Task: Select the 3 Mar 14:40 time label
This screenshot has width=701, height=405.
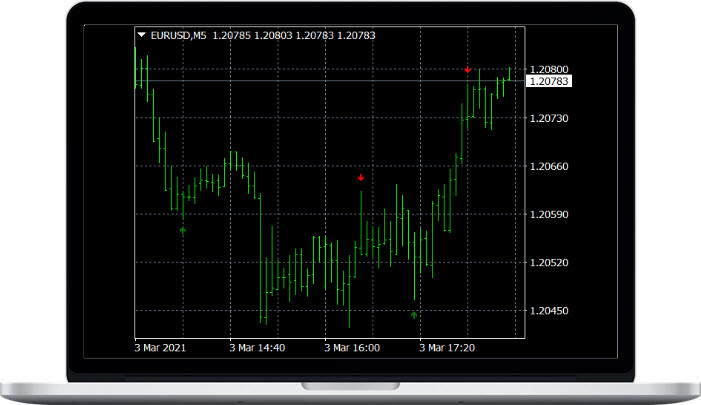Action: [x=257, y=348]
